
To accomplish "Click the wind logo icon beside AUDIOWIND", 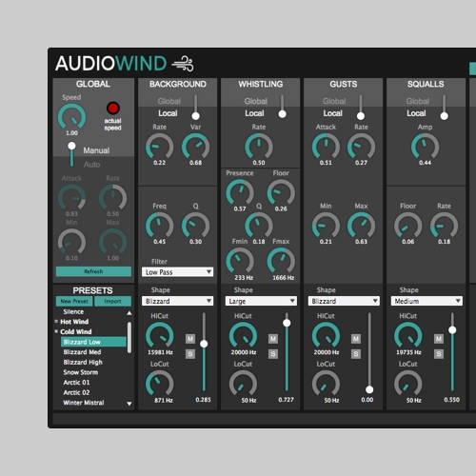I will (x=183, y=64).
